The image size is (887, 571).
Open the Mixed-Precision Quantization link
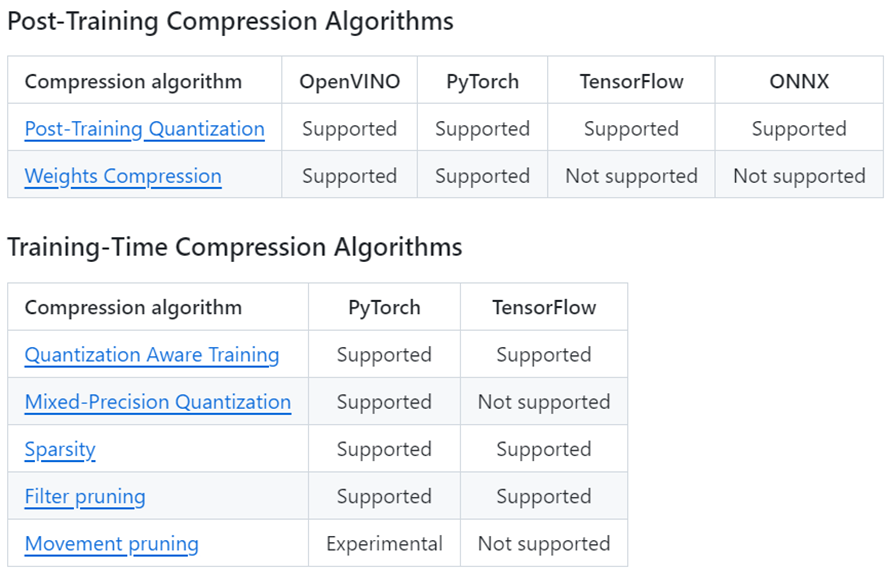(158, 402)
